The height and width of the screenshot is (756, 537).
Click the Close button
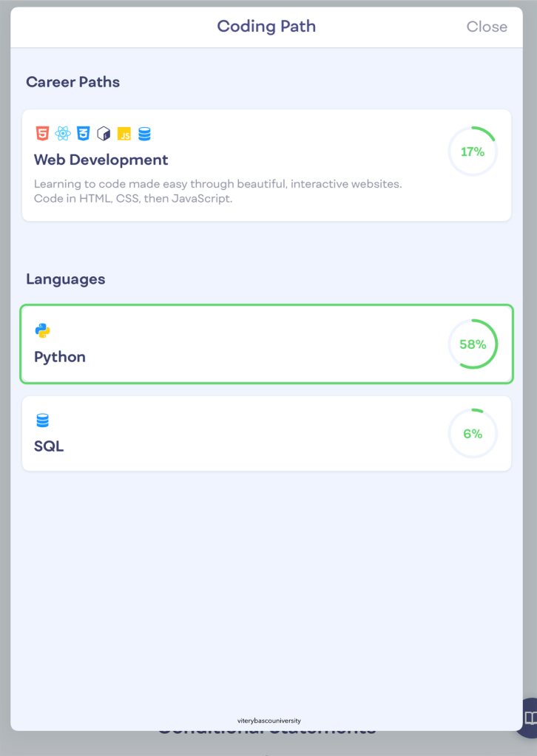pos(486,27)
